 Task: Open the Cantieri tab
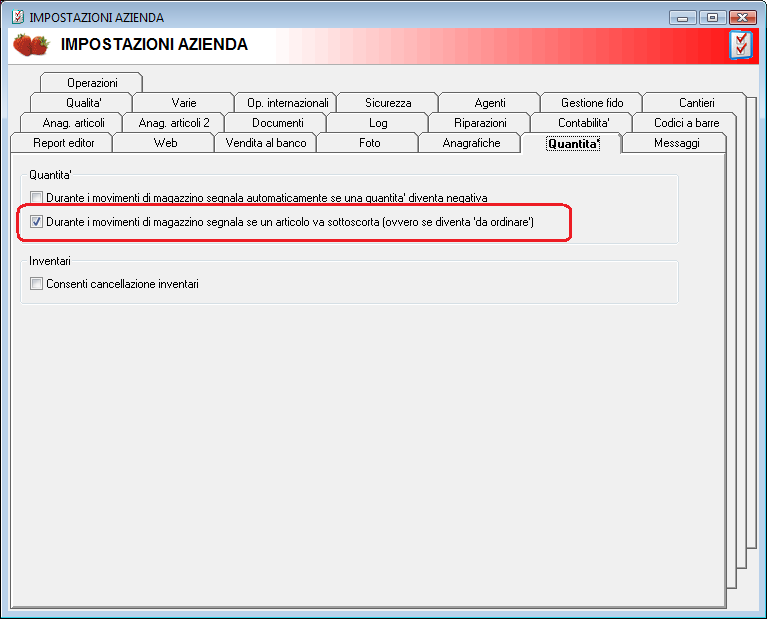(x=696, y=103)
